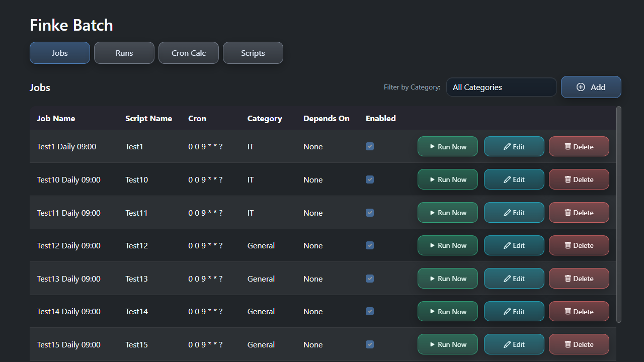Click Edit button on Test14 Daily row
Screen dimensions: 644x362
pyautogui.click(x=514, y=312)
